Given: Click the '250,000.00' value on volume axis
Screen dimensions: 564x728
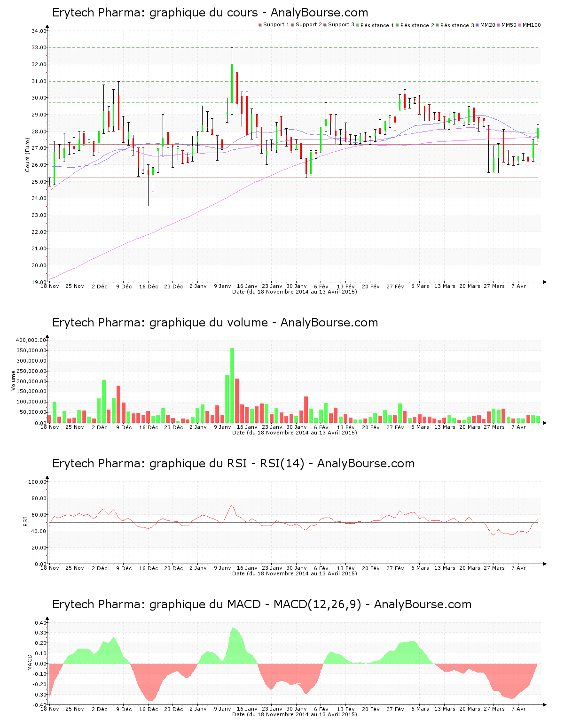Looking at the screenshot, I should (x=31, y=371).
